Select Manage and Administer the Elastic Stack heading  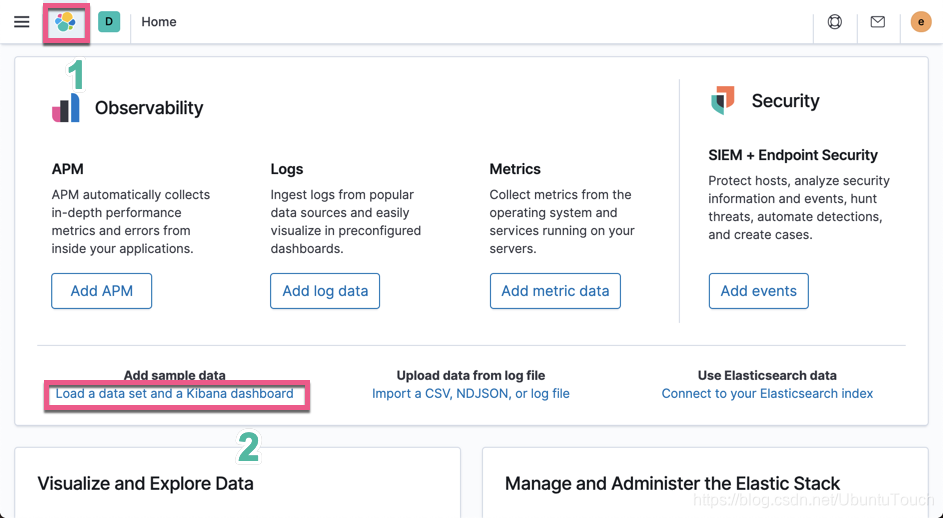point(672,484)
